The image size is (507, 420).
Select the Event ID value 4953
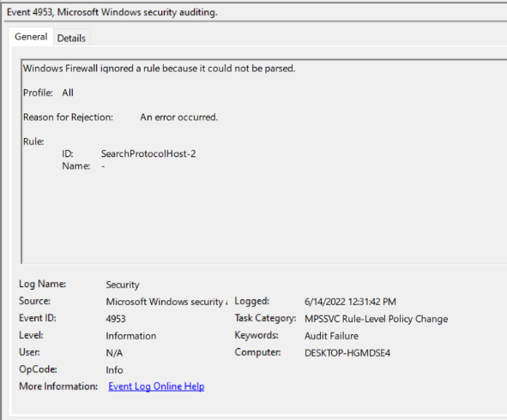pos(116,319)
